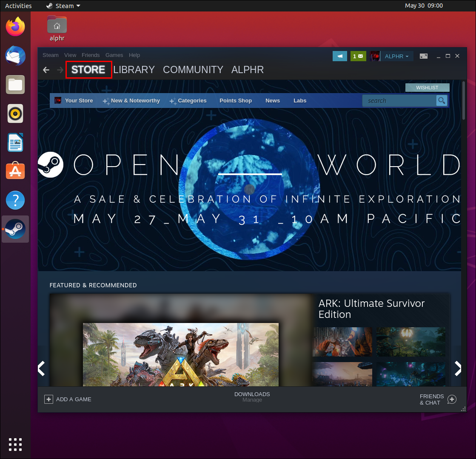The image size is (476, 459).
Task: Open the clock showing May 30 09:00
Action: point(424,6)
